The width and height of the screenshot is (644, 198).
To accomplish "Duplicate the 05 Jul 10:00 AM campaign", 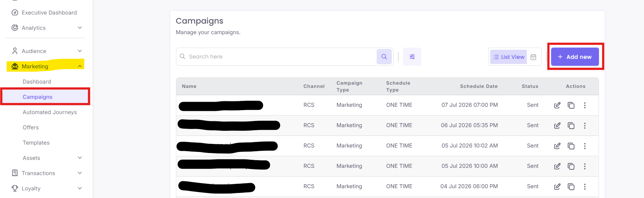I will pyautogui.click(x=571, y=166).
